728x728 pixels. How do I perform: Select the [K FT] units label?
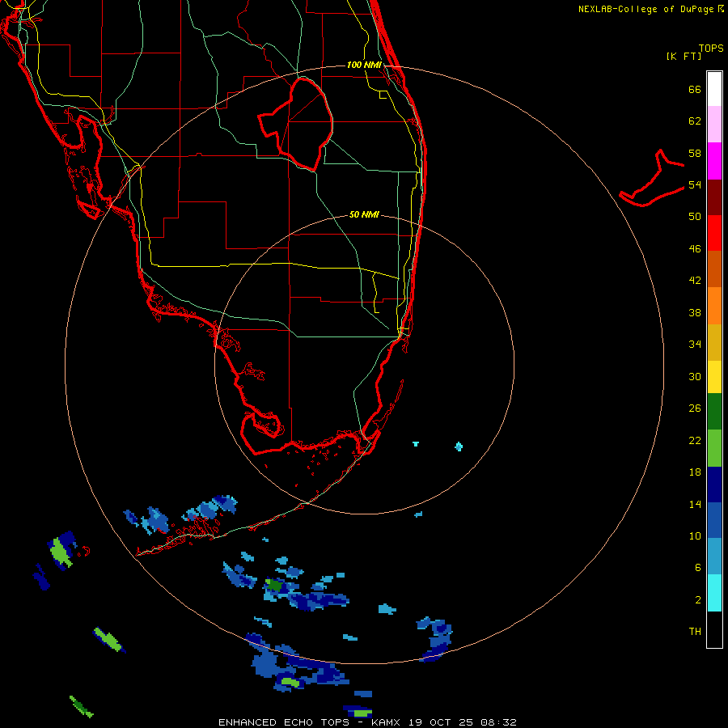[684, 56]
